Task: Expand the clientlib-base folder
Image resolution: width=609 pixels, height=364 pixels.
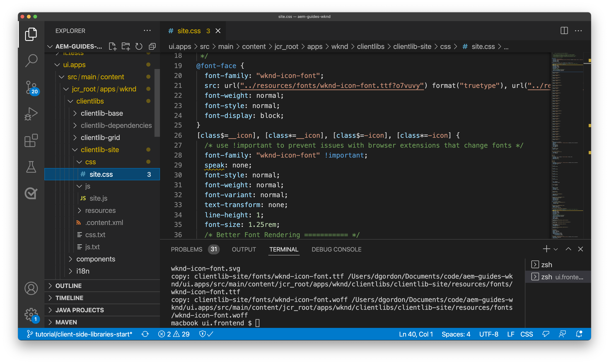Action: (x=102, y=113)
